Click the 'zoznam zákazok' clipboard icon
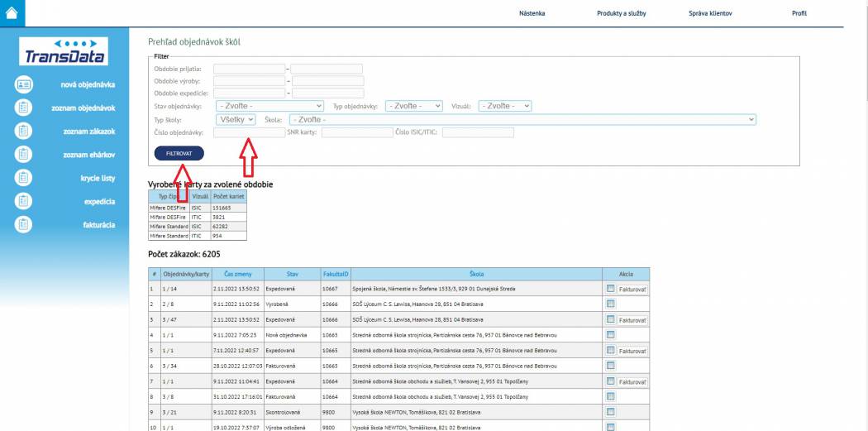Image resolution: width=868 pixels, height=431 pixels. (x=24, y=131)
